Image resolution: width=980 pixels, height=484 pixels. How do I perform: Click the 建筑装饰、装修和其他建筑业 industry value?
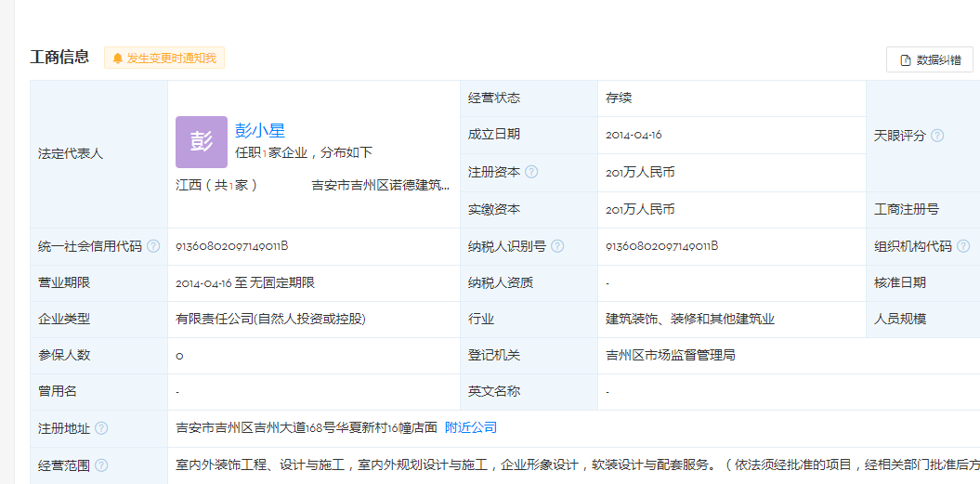pyautogui.click(x=690, y=319)
